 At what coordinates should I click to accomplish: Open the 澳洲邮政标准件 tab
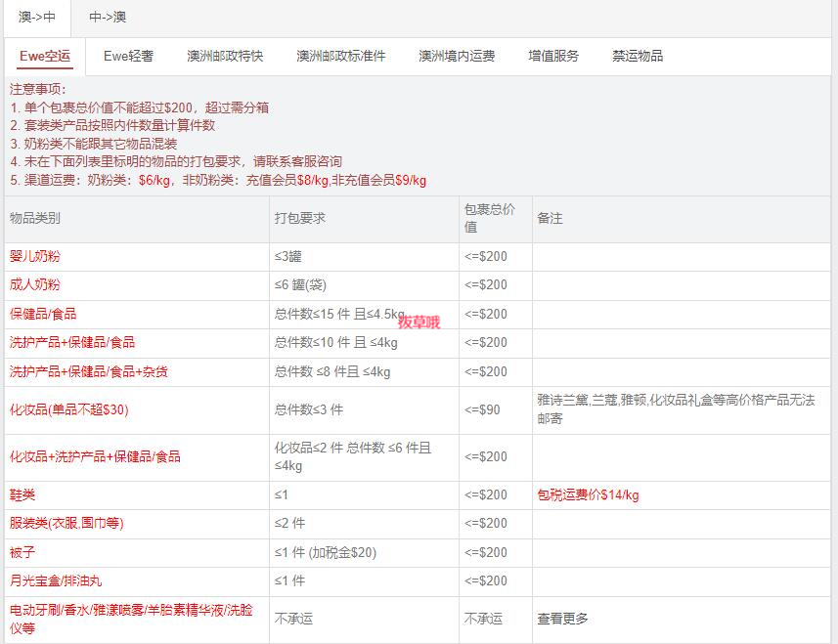click(x=341, y=56)
